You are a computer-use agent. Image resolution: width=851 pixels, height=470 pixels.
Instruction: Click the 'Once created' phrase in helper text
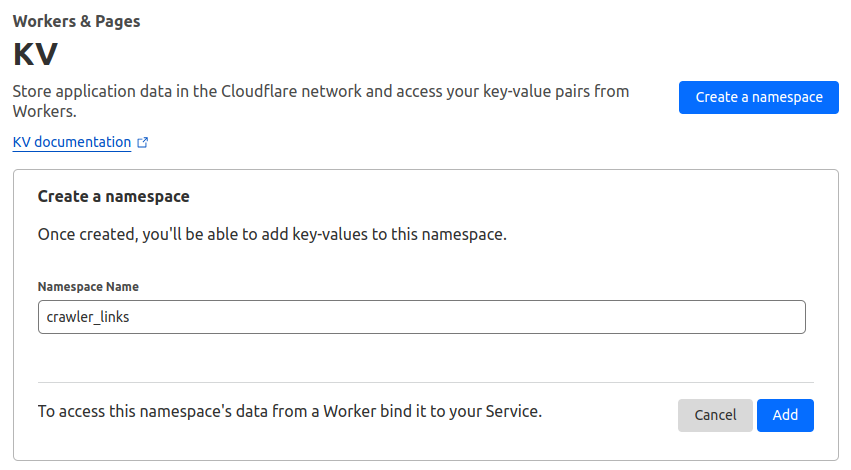(84, 235)
